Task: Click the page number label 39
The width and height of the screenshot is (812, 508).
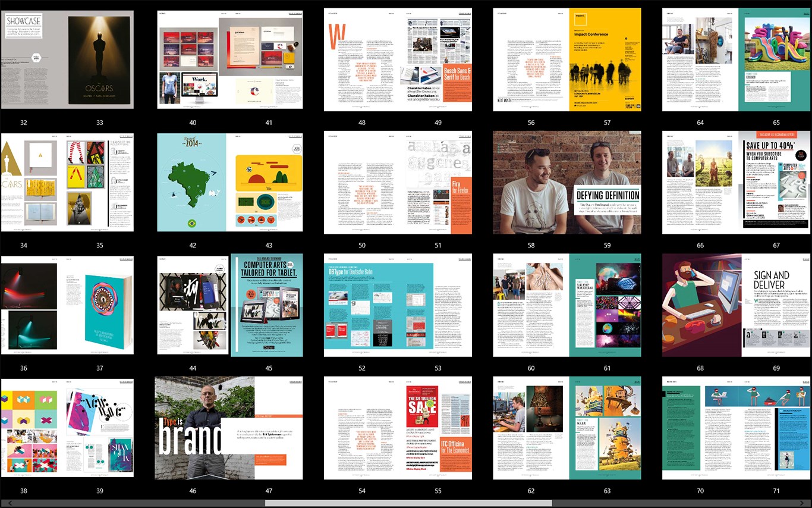Action: [x=99, y=491]
